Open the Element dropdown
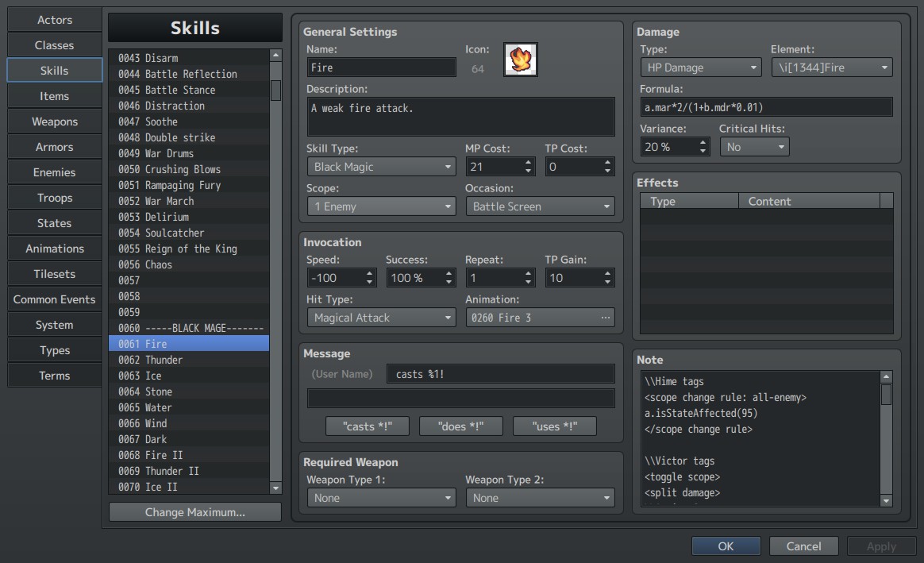This screenshot has height=563, width=924. (831, 67)
